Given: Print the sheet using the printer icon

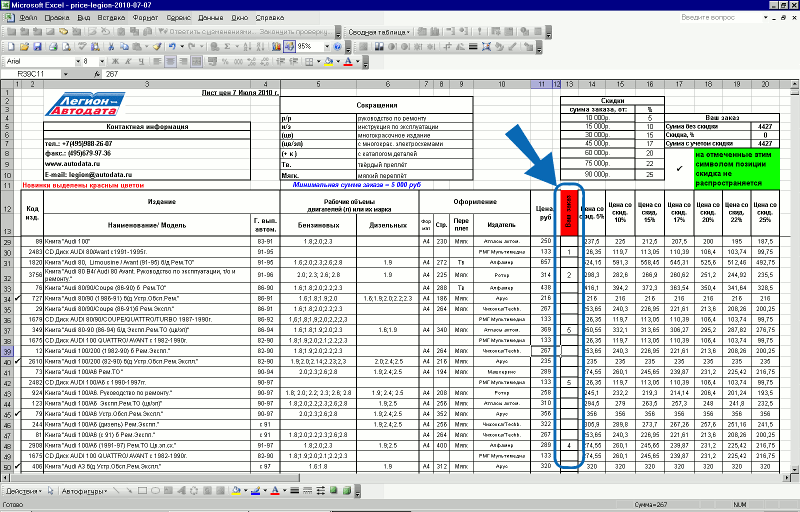Looking at the screenshot, I should 53,46.
